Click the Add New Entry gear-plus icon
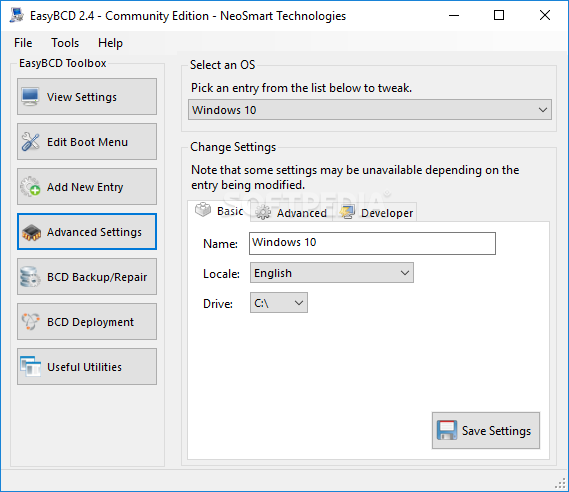The image size is (569, 492). (30, 186)
